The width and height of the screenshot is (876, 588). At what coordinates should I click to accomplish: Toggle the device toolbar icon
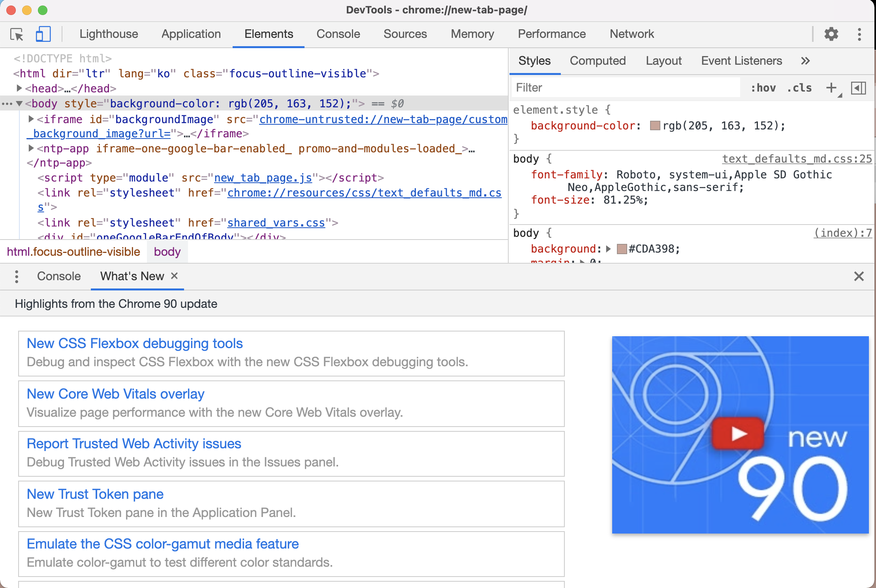(x=43, y=34)
